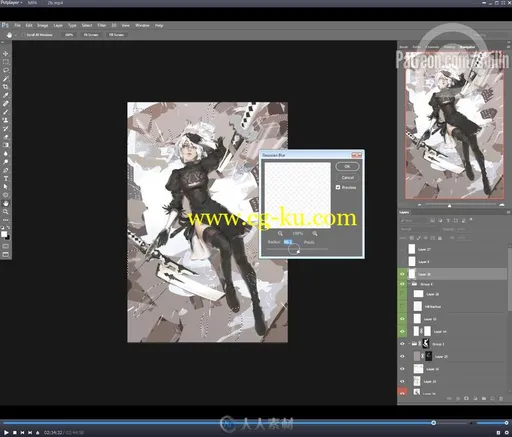Open the Layer menu

(58, 25)
